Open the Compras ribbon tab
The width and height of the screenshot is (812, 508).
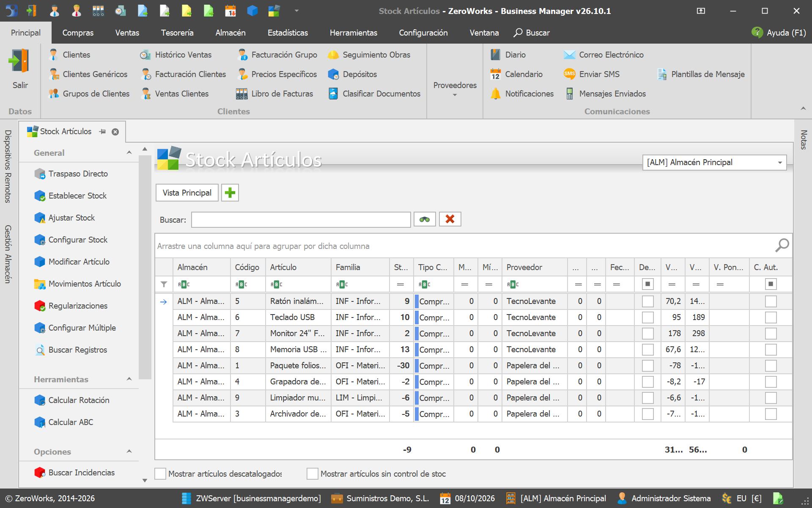pos(78,33)
